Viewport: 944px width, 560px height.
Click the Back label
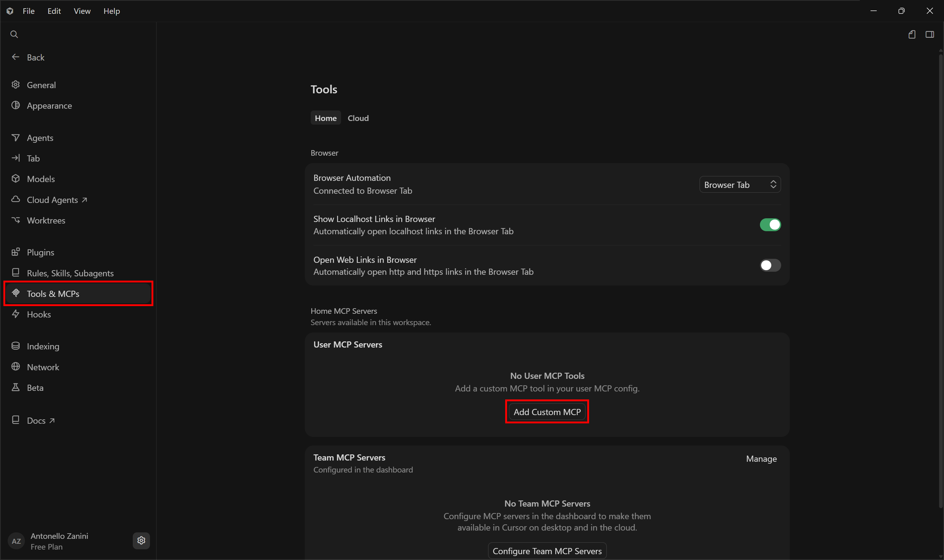(36, 57)
